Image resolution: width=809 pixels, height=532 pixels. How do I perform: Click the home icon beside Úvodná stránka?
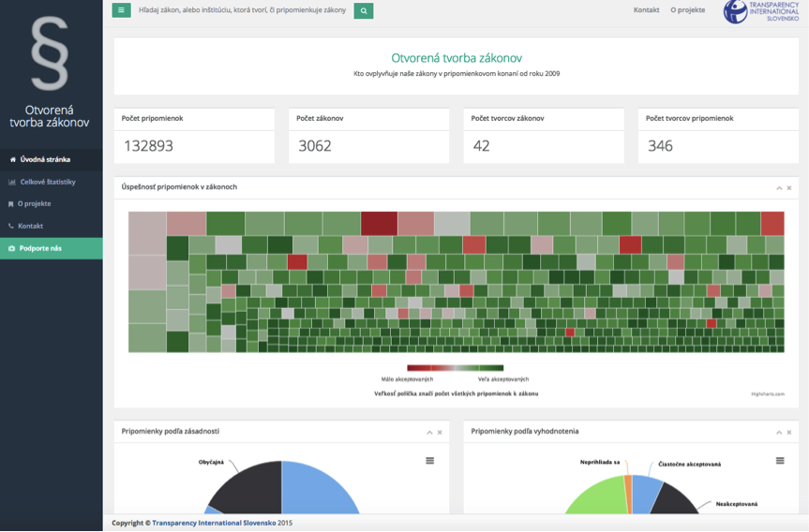point(13,160)
